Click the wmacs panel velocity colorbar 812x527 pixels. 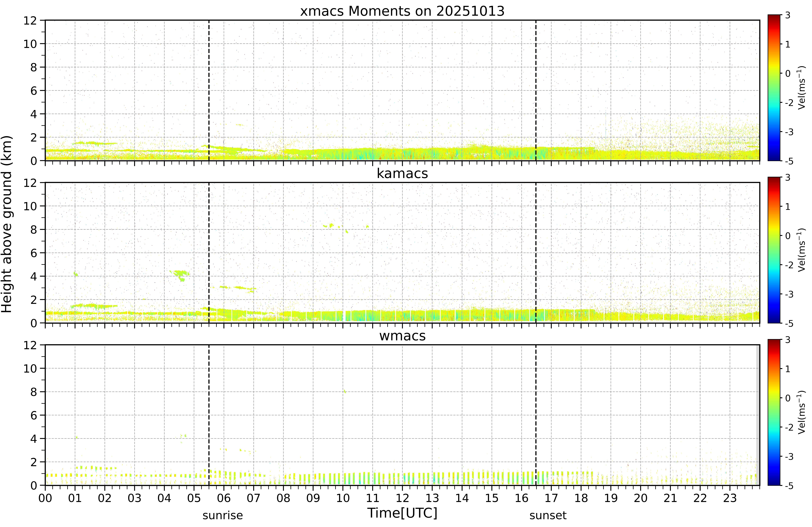click(x=774, y=412)
